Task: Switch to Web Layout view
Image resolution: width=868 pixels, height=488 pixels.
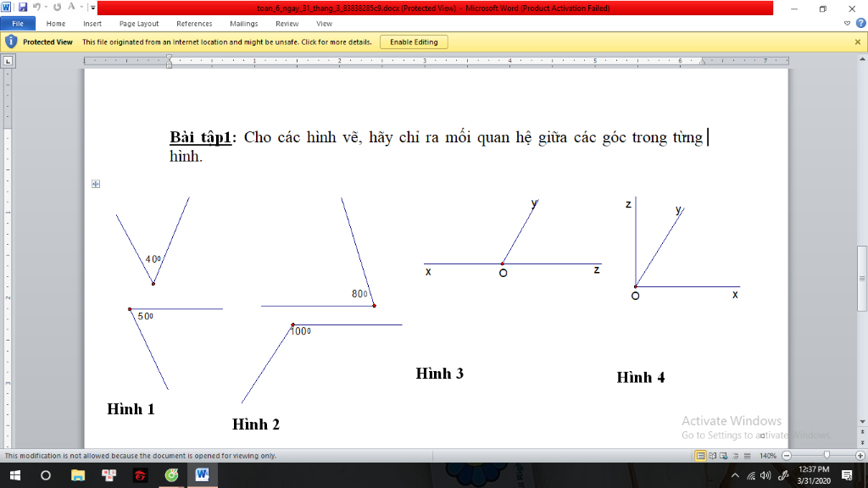Action: (x=724, y=456)
